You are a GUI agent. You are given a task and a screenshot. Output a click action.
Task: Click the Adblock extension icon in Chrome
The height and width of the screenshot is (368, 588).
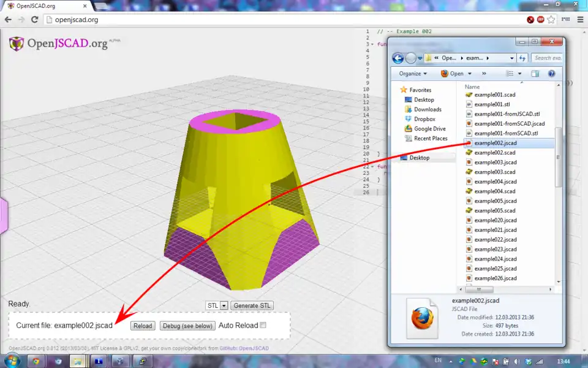click(x=541, y=20)
